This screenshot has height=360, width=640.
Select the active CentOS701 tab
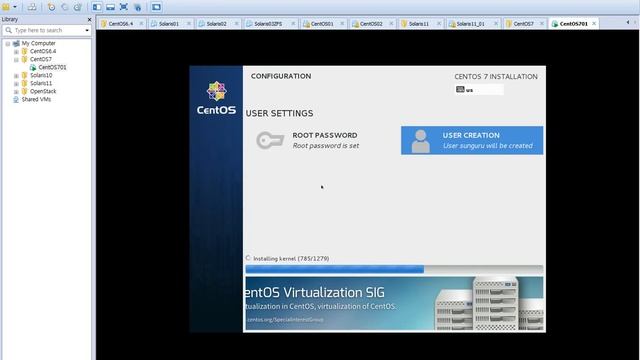click(x=573, y=24)
